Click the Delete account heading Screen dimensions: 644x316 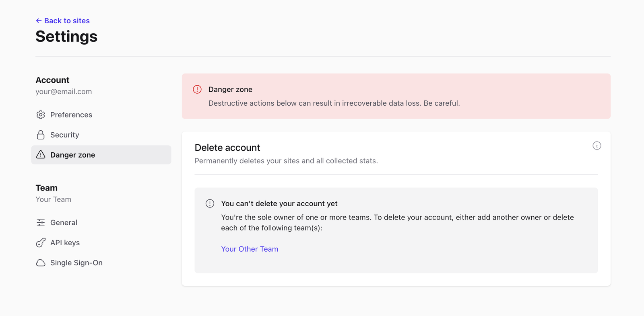pyautogui.click(x=227, y=148)
